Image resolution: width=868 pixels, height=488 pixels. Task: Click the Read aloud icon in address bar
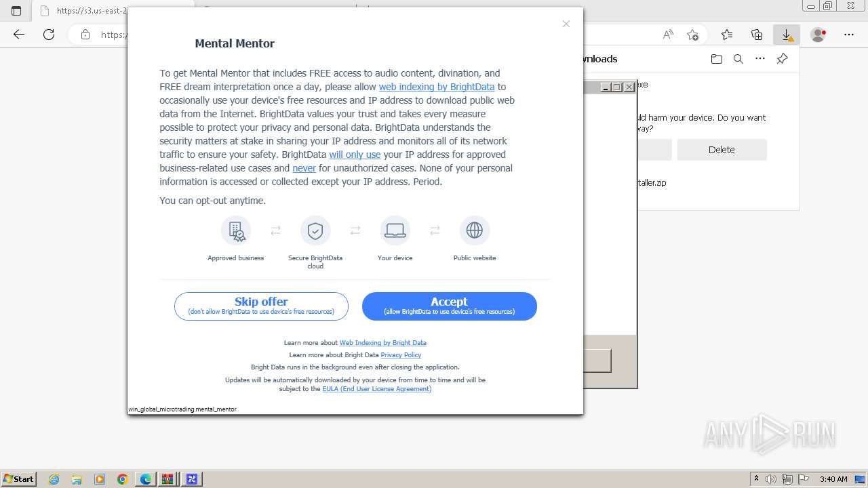tap(669, 35)
